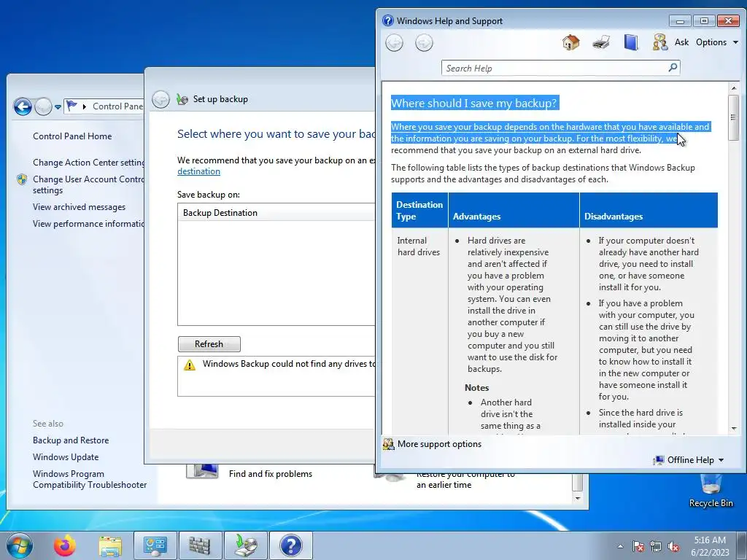This screenshot has width=747, height=560.
Task: Click the Action Center scroll down arrow
Action: [x=578, y=498]
